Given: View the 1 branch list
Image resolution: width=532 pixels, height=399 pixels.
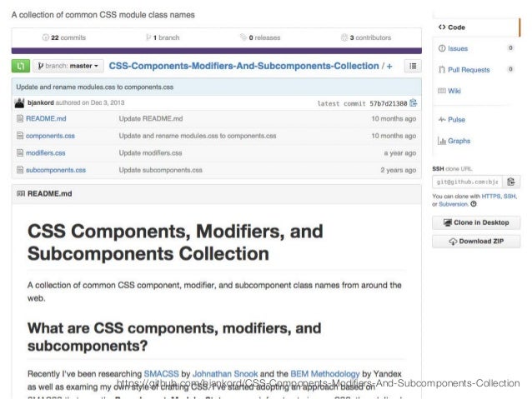Looking at the screenshot, I should pyautogui.click(x=163, y=37).
